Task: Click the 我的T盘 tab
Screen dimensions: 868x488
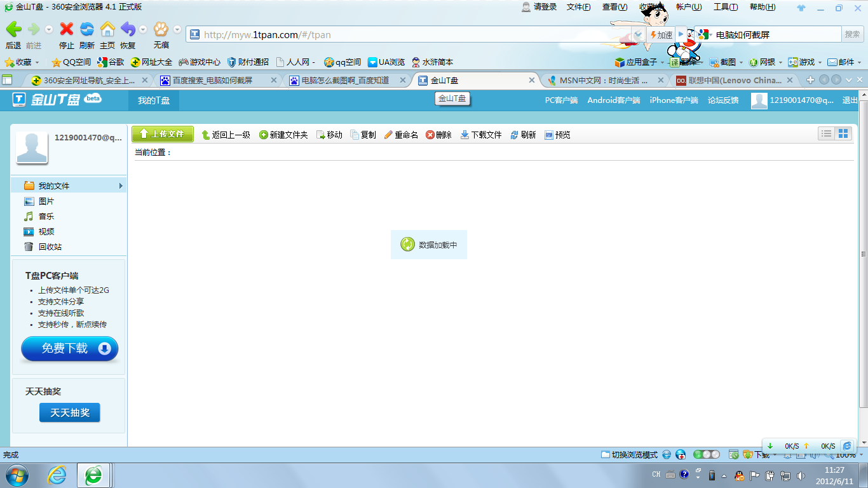Action: coord(154,100)
